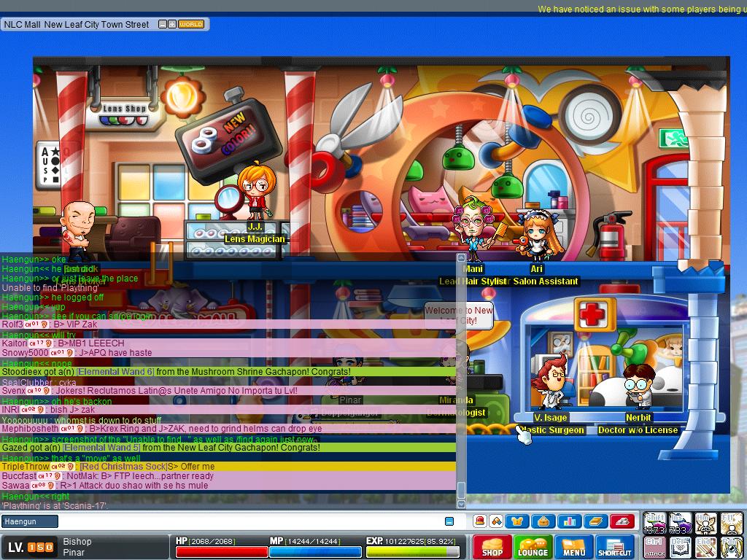Open the Stats bar-chart icon
Viewport: 747px width, 560px height.
[x=569, y=521]
